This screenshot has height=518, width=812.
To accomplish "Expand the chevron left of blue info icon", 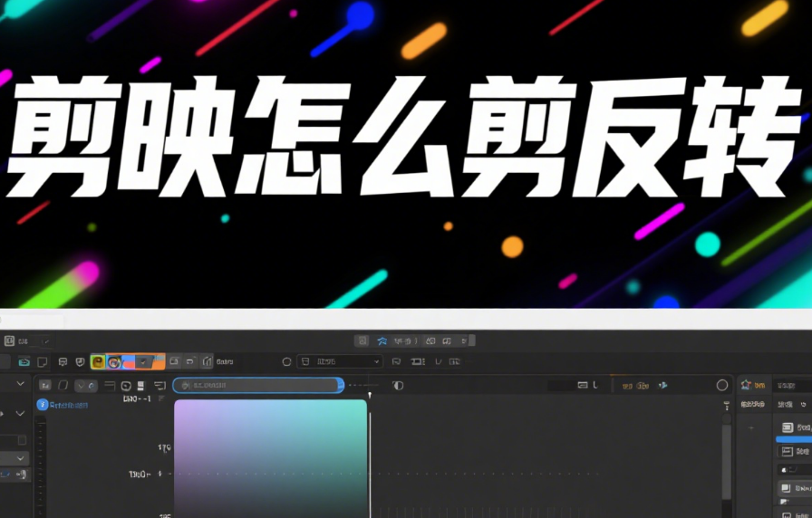I will click(20, 414).
